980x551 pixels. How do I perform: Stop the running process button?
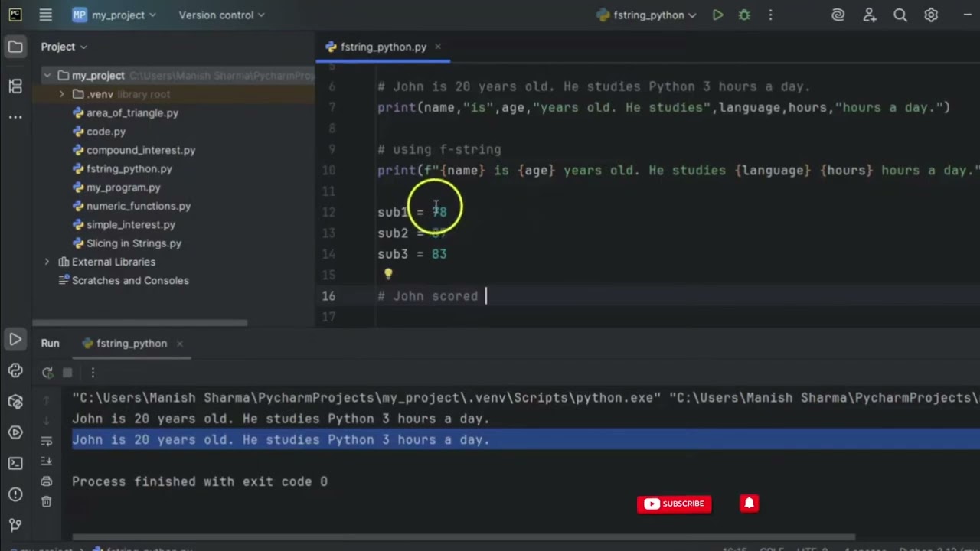(x=67, y=373)
